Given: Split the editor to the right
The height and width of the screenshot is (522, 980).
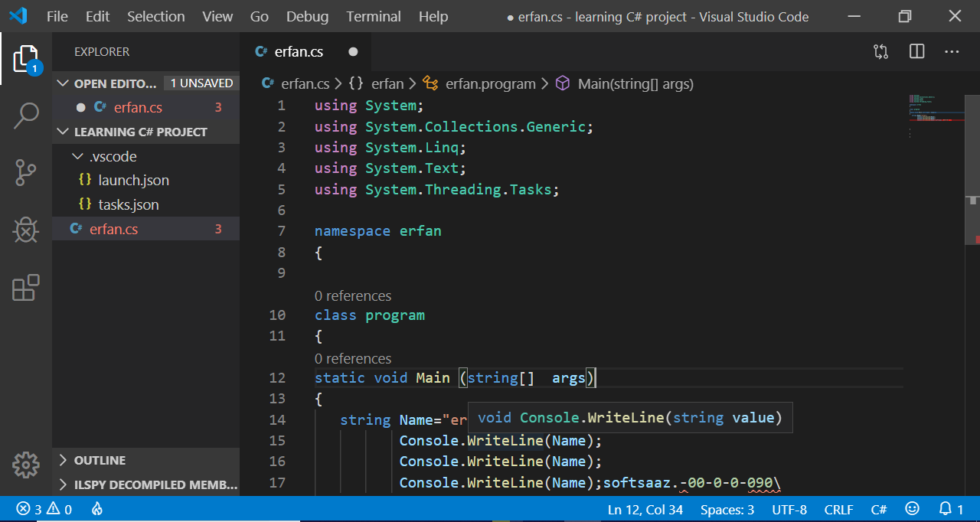Looking at the screenshot, I should point(916,52).
